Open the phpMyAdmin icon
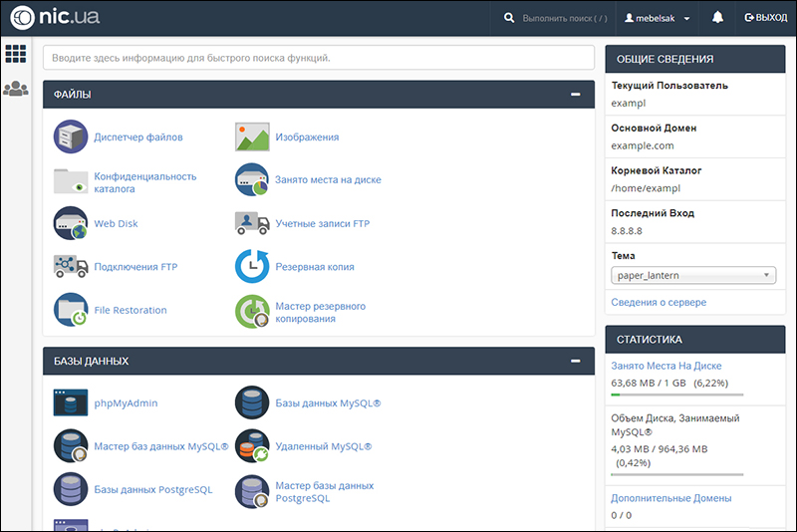The width and height of the screenshot is (797, 532). pos(71,403)
